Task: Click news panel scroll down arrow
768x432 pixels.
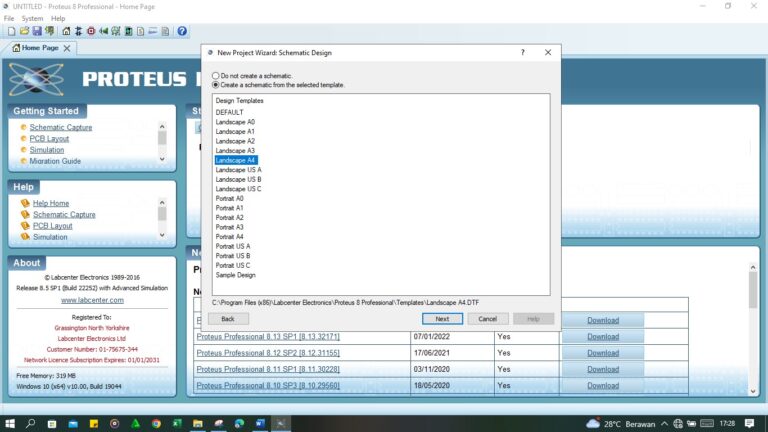Action: point(753,391)
